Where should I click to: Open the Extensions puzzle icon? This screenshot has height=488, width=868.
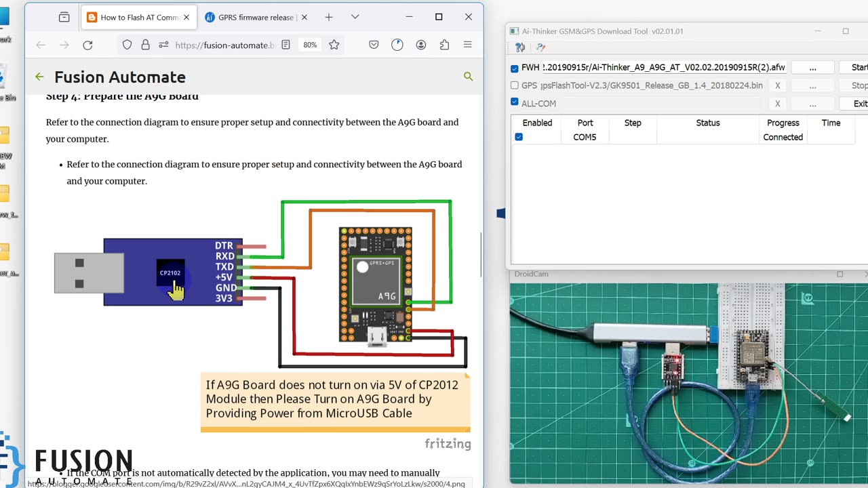point(444,45)
